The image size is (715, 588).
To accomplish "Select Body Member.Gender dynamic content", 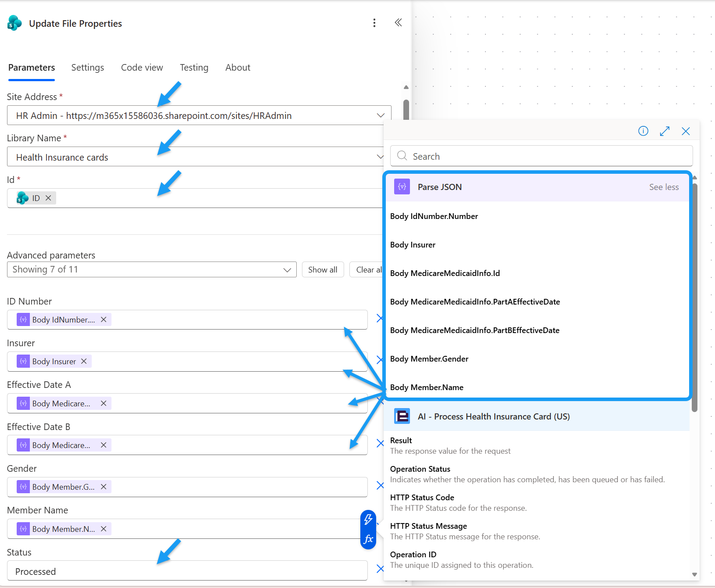I will [x=429, y=359].
